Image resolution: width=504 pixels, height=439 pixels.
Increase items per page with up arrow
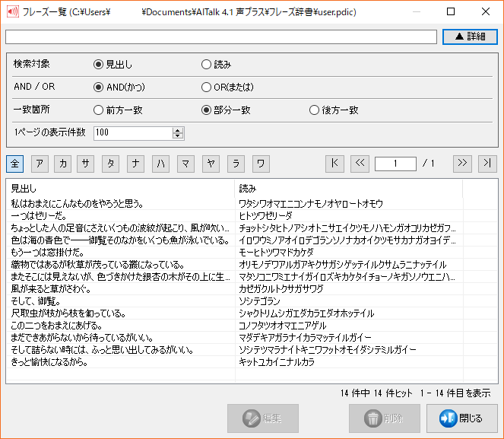coord(178,130)
